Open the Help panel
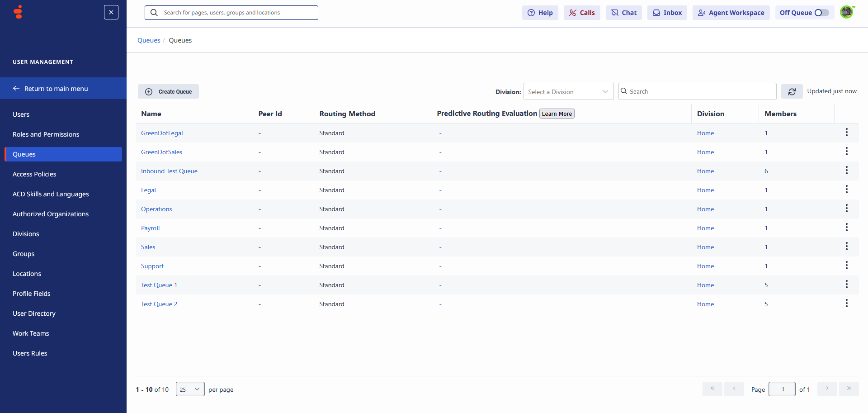 (540, 12)
